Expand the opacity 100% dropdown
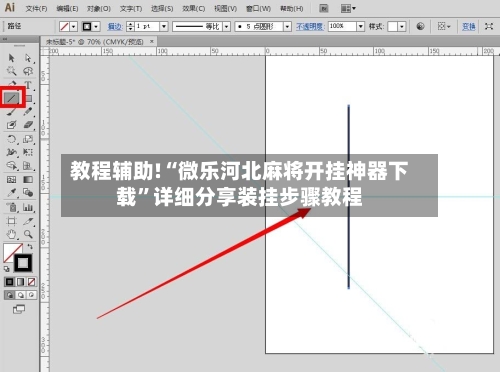Viewport: 500px width, 372px height. pyautogui.click(x=361, y=26)
